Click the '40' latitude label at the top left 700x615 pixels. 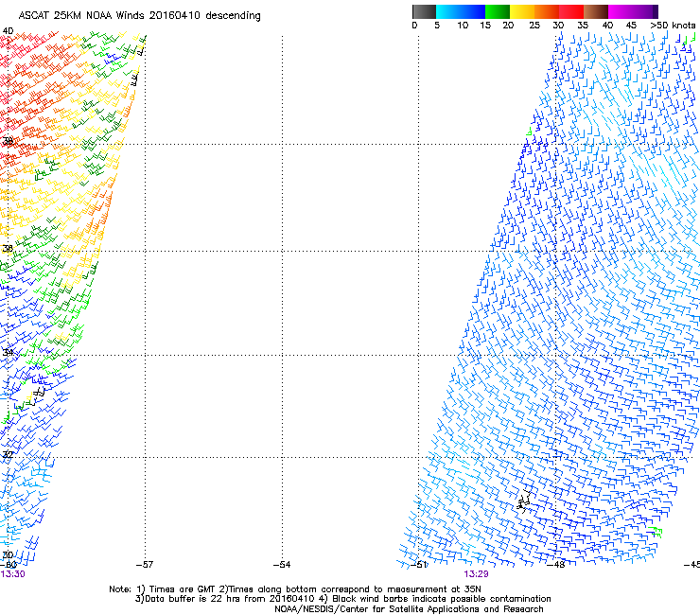click(x=8, y=31)
